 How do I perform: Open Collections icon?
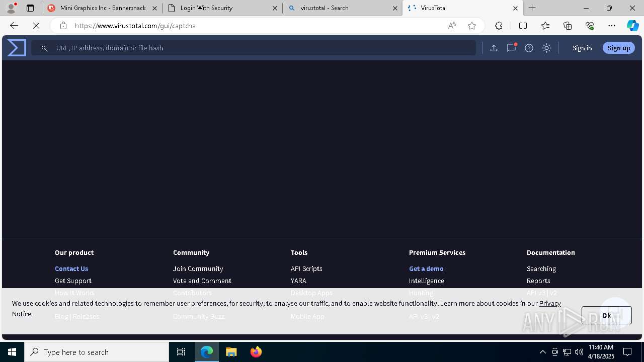(x=568, y=26)
